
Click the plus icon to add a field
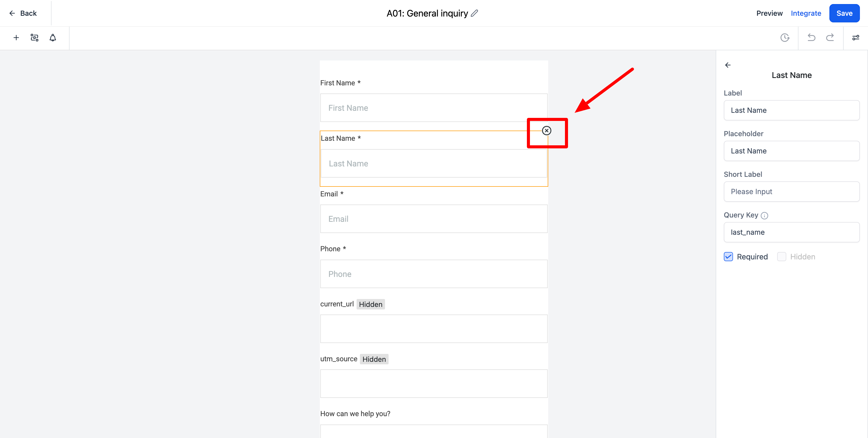click(x=16, y=38)
